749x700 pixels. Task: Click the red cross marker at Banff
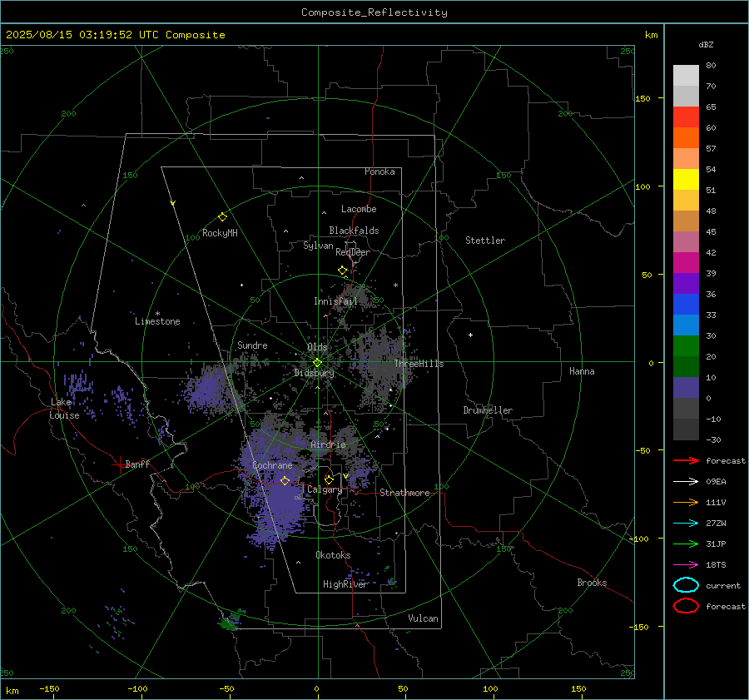point(119,464)
